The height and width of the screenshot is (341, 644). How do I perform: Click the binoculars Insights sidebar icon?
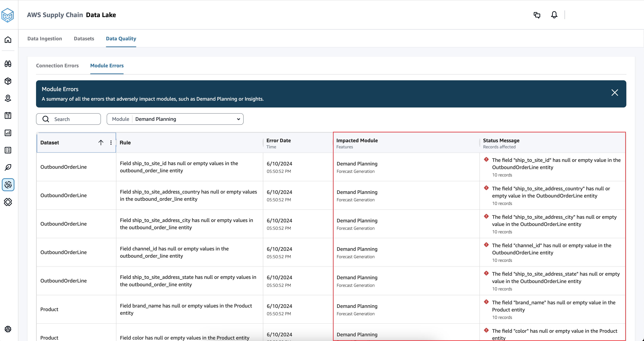(8, 64)
